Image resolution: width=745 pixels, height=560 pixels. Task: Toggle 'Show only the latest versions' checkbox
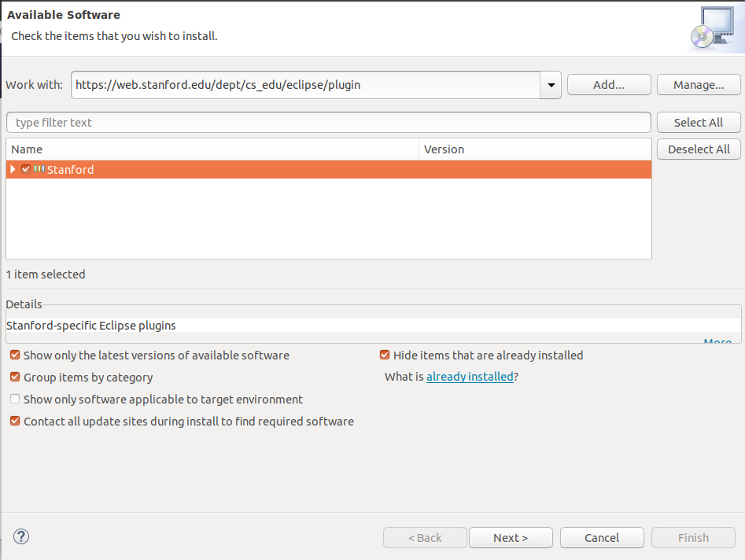(x=15, y=356)
